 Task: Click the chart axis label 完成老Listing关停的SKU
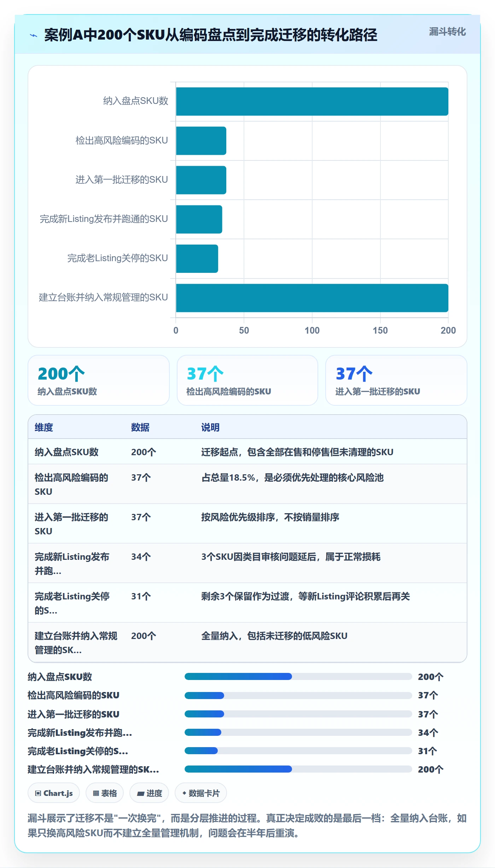pos(118,258)
